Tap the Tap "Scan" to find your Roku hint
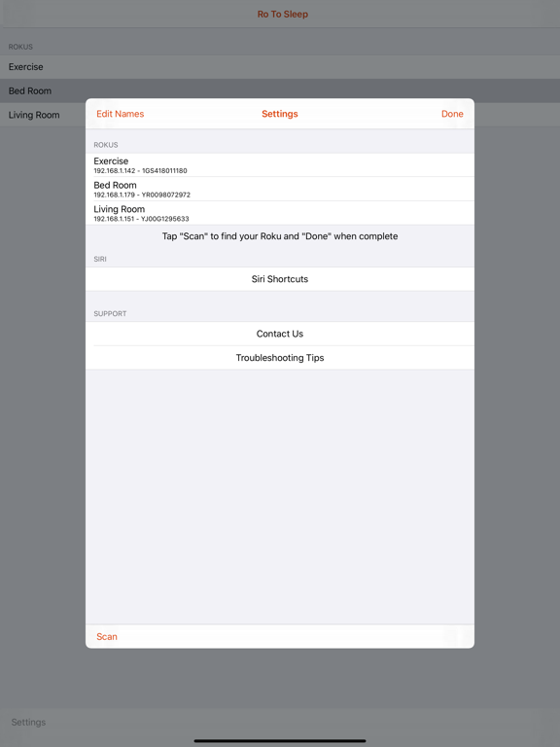The width and height of the screenshot is (560, 747). (280, 236)
